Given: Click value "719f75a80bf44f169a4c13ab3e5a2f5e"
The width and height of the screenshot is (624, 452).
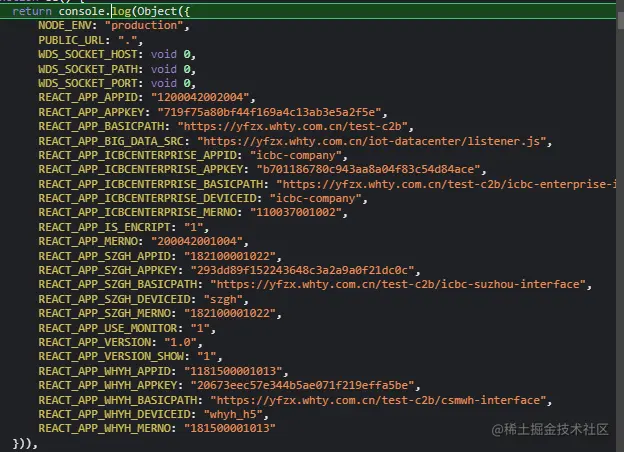Looking at the screenshot, I should [269, 112].
